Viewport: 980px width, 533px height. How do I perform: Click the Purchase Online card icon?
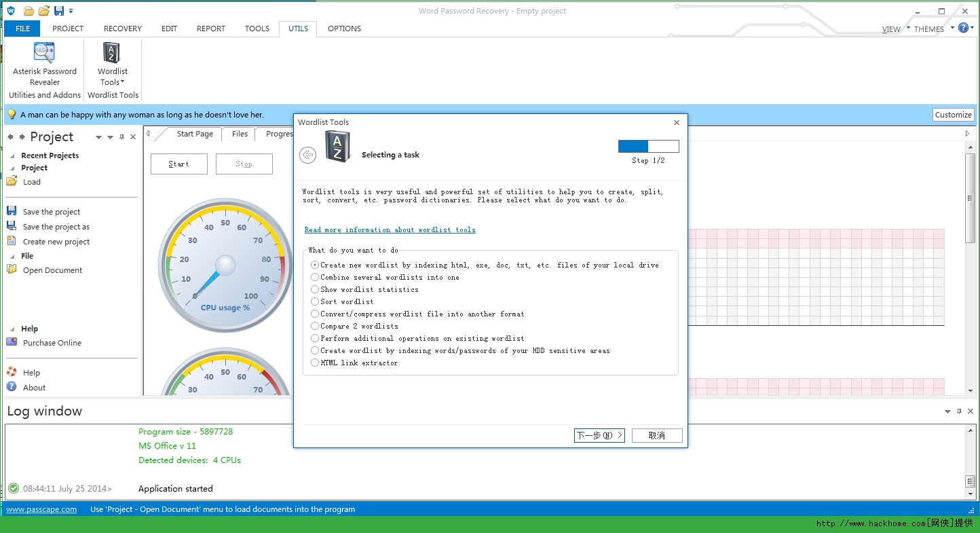(12, 342)
